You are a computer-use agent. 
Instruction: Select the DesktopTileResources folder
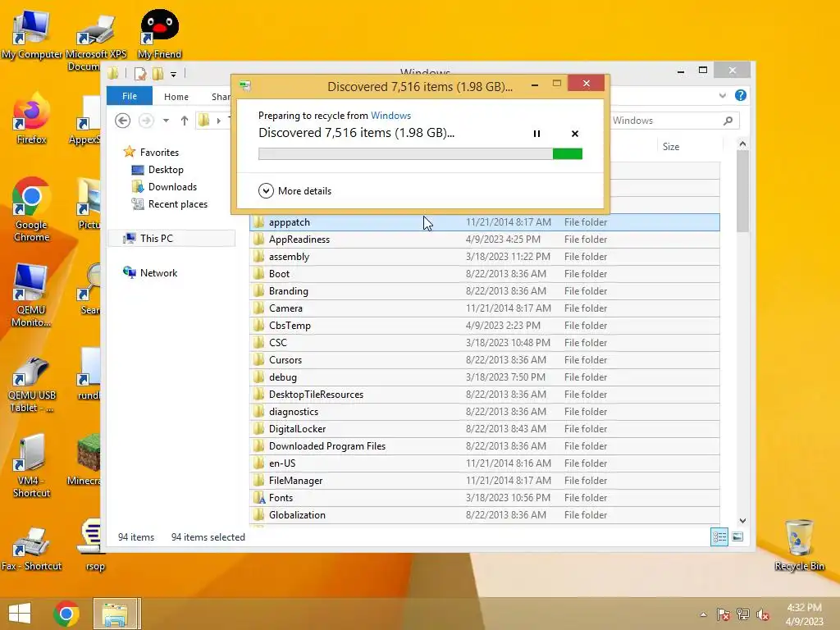pos(484,394)
